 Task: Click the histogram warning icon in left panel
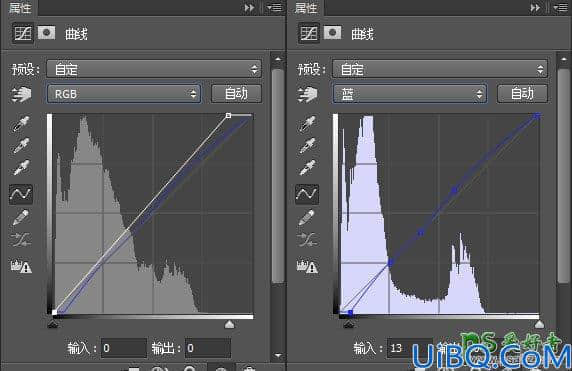click(21, 266)
